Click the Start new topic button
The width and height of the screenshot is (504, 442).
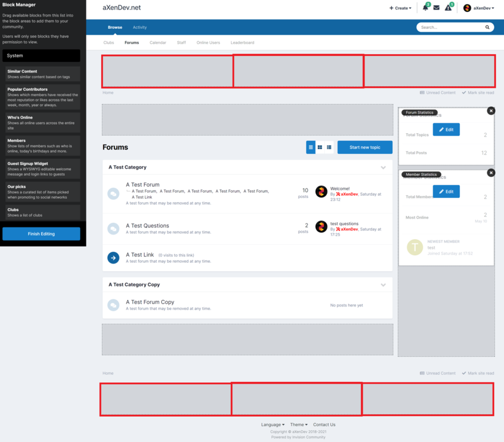tap(364, 147)
